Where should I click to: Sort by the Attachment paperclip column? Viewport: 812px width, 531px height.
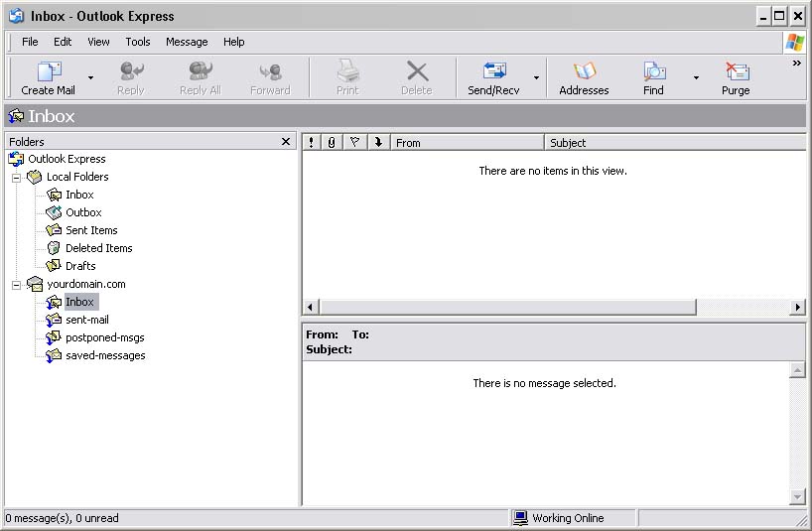(x=332, y=142)
